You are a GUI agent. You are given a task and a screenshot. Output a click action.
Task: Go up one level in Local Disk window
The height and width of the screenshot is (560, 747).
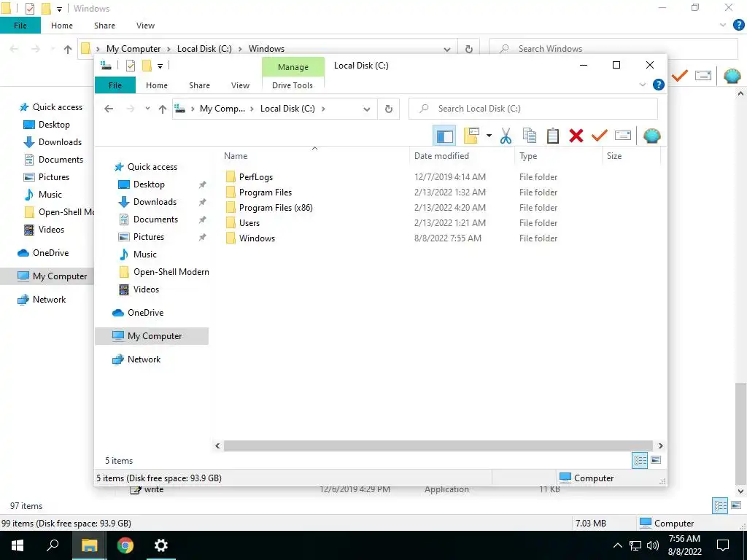[x=163, y=109]
